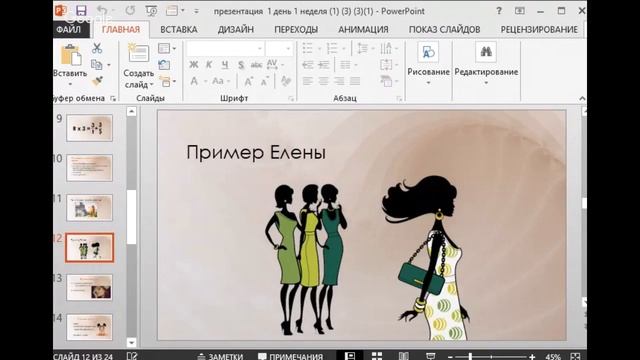Open ribbon display options icon
The width and height of the screenshot is (640, 360).
pyautogui.click(x=520, y=11)
